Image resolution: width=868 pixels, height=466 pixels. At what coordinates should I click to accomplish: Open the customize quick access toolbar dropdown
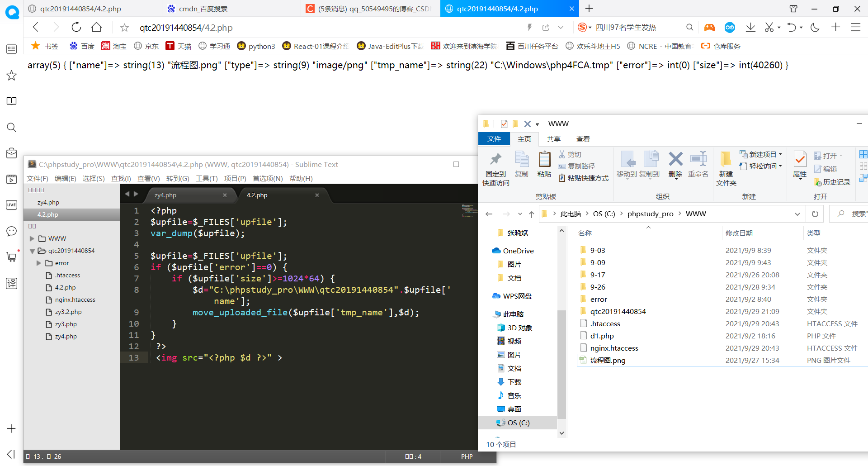[x=537, y=124]
